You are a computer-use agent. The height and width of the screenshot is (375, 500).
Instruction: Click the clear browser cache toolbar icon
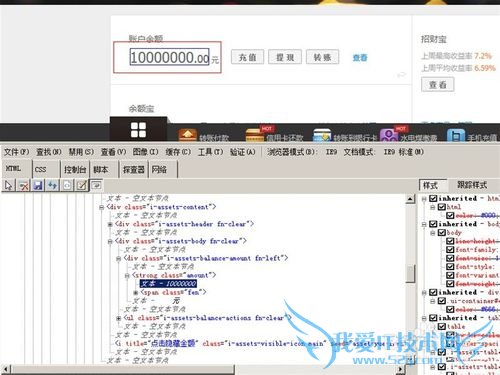pos(24,185)
